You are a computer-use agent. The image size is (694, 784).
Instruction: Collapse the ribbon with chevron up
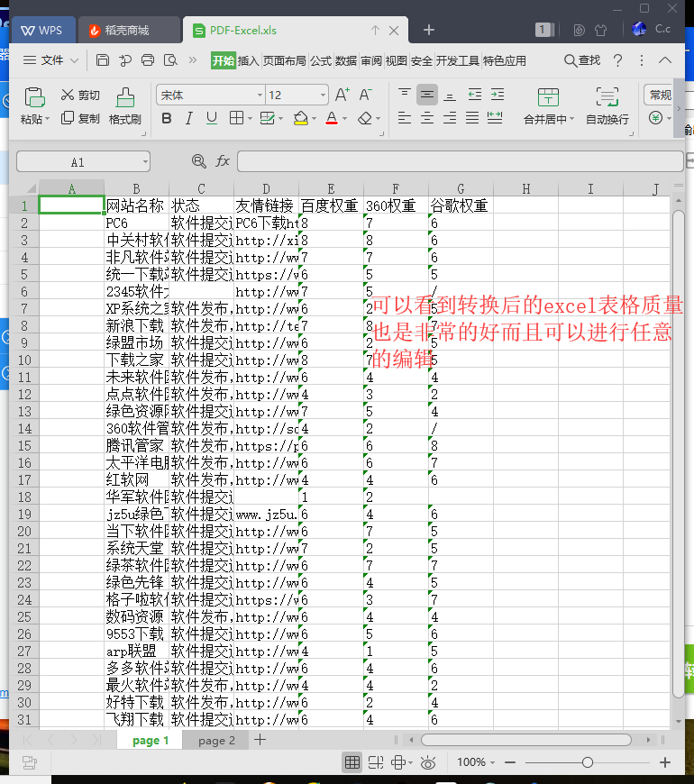tap(664, 60)
